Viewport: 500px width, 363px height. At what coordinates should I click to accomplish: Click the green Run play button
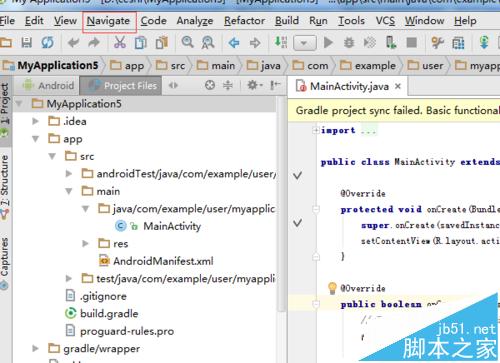(x=328, y=42)
